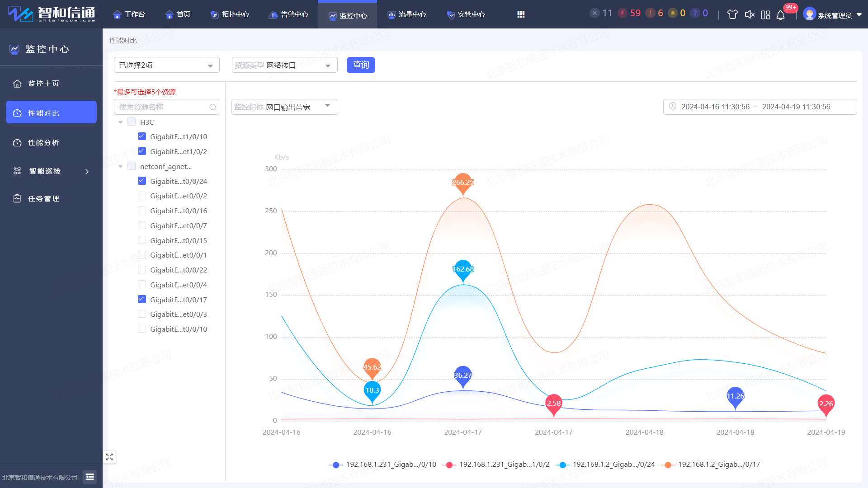Open the 已选择2项 dropdown
Image resolution: width=868 pixels, height=488 pixels.
tap(166, 65)
